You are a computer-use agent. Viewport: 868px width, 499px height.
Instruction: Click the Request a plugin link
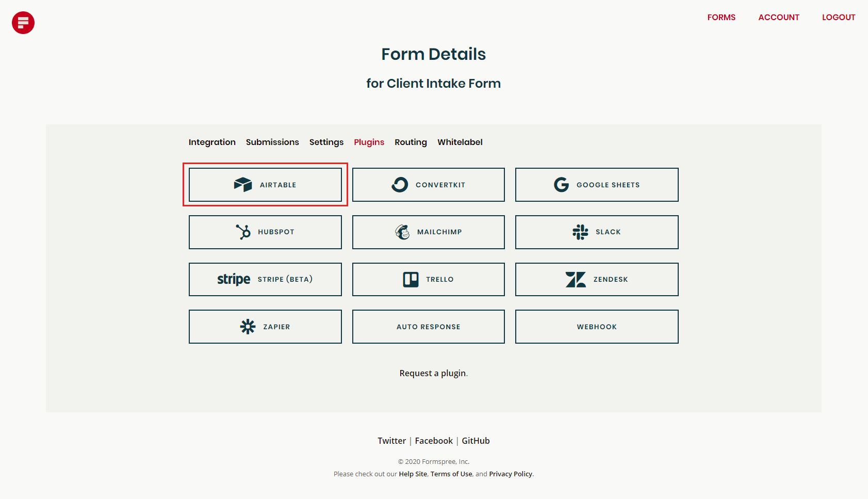(x=433, y=373)
